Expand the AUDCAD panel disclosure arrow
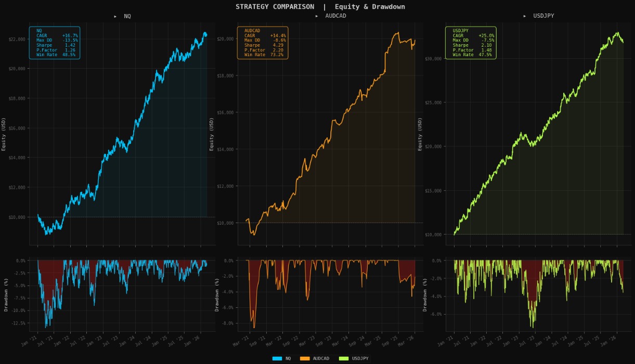The image size is (635, 364). pyautogui.click(x=317, y=16)
